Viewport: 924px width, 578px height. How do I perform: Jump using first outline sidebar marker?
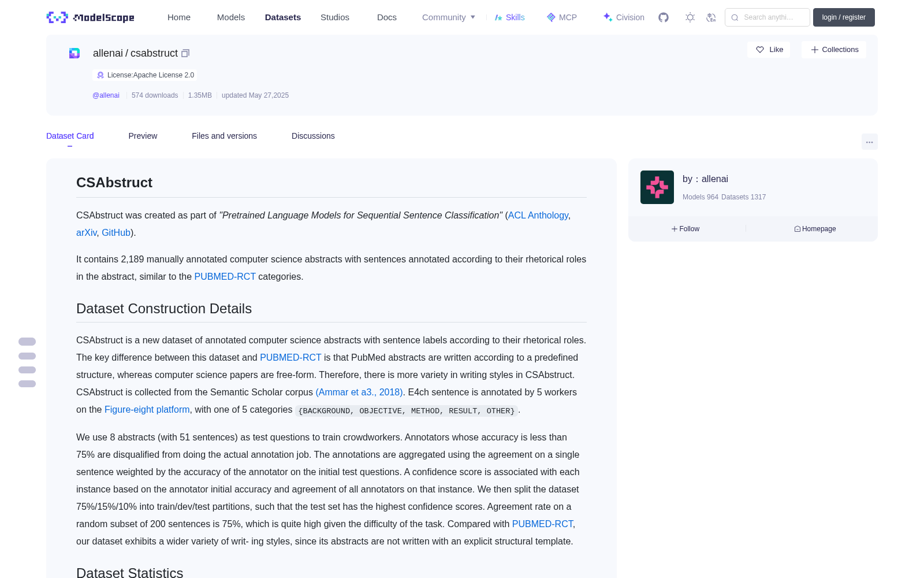(27, 342)
